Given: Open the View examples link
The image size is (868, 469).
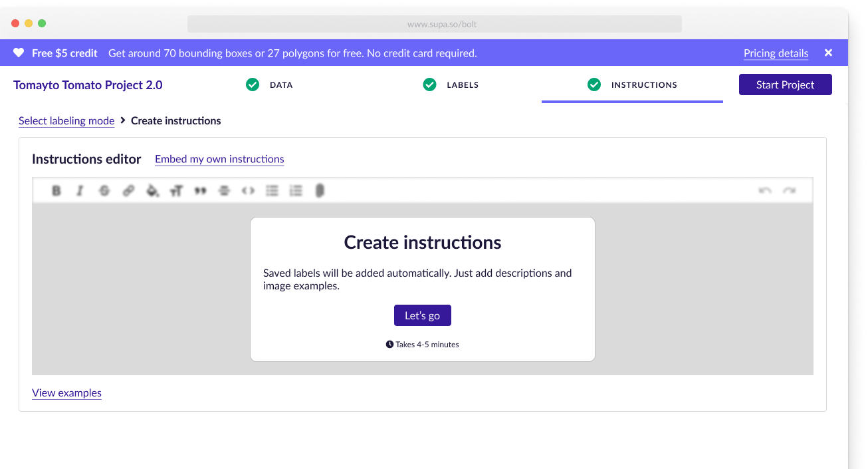Looking at the screenshot, I should (66, 392).
